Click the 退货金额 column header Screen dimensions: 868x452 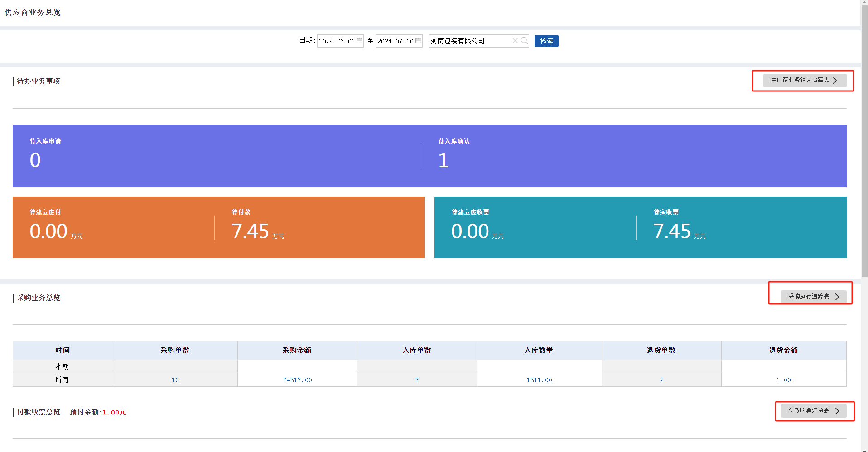tap(784, 350)
